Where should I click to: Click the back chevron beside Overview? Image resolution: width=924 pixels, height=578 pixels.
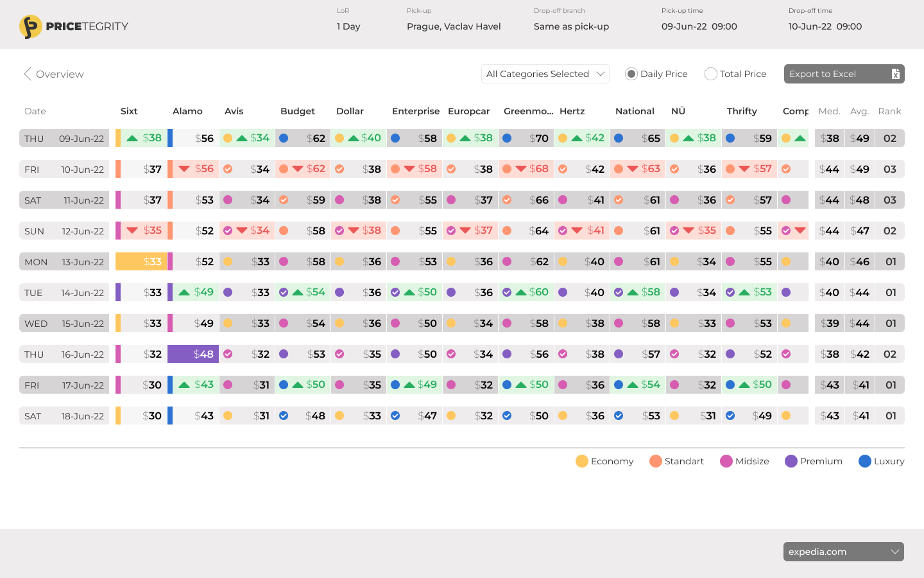coord(27,74)
